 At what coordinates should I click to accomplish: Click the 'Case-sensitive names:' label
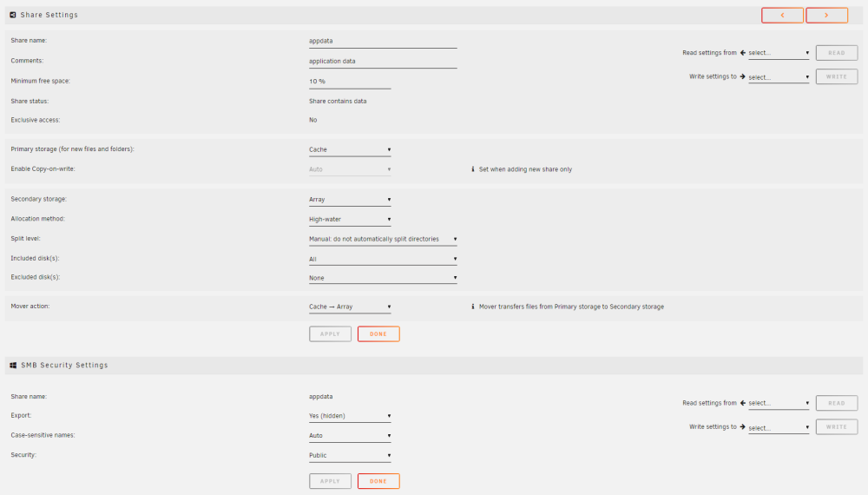point(43,435)
